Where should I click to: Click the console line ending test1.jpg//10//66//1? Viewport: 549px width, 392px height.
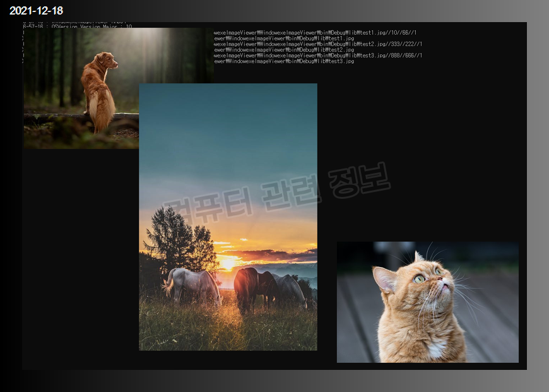[x=315, y=33]
